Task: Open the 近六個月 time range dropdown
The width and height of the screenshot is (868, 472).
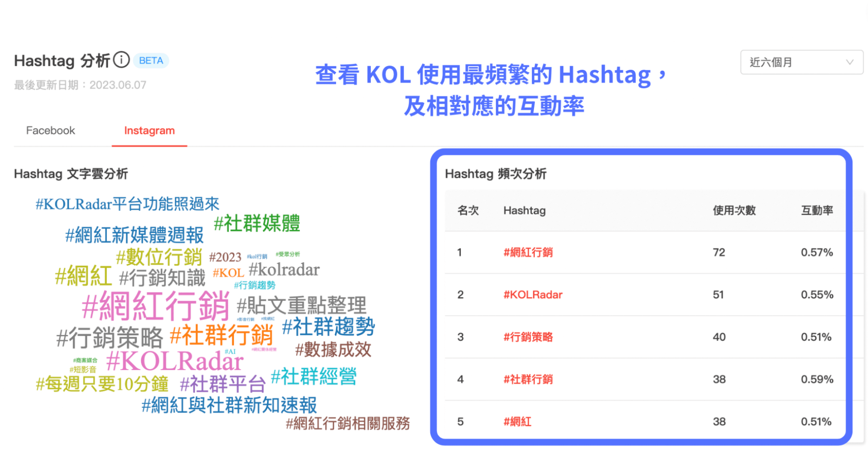Action: click(x=802, y=62)
